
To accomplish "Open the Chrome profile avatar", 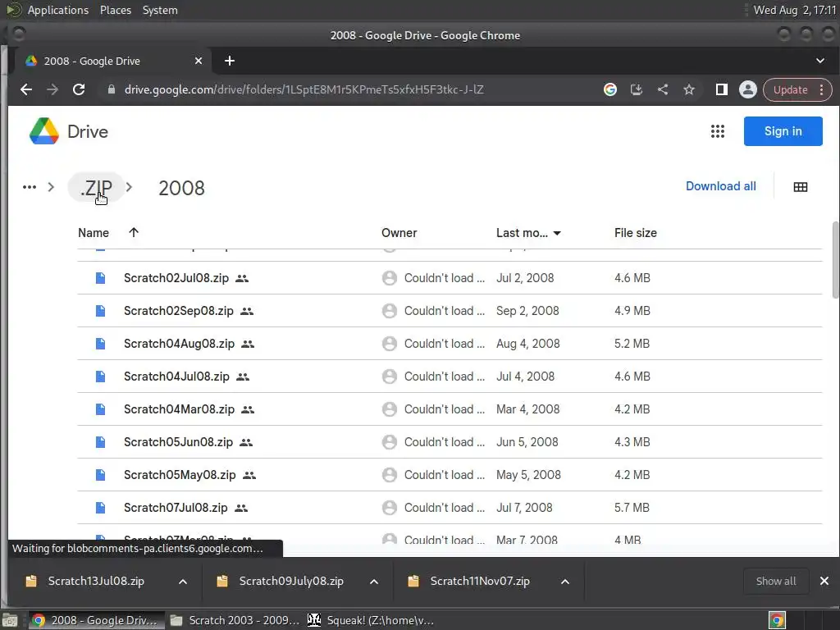I will point(748,89).
